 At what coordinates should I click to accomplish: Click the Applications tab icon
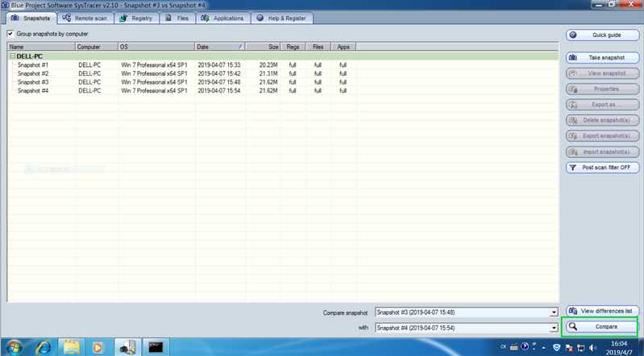pos(205,18)
